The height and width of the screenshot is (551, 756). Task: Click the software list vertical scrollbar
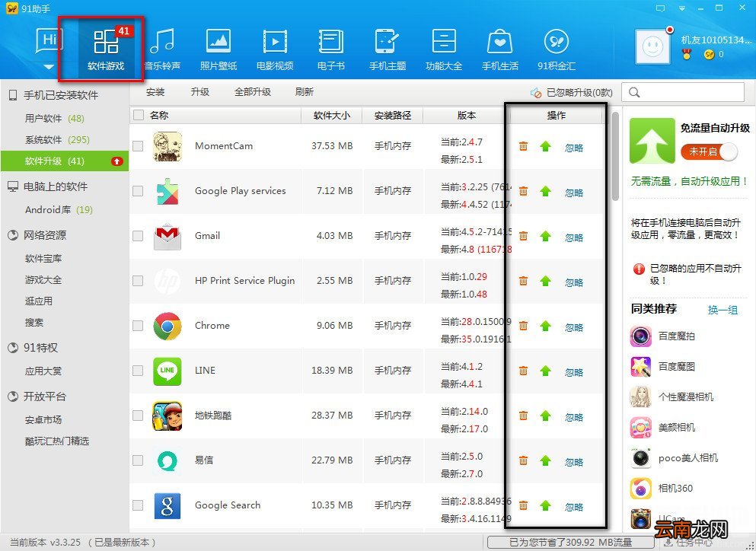click(615, 157)
